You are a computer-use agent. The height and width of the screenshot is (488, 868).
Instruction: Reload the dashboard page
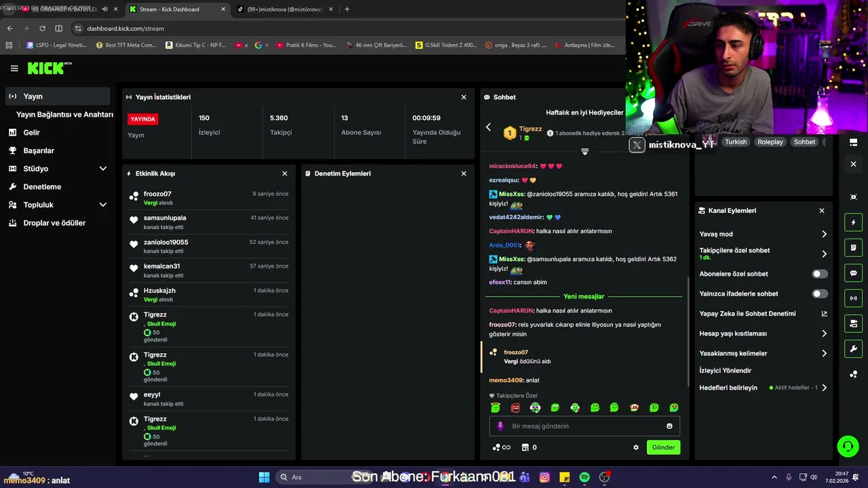pos(42,28)
